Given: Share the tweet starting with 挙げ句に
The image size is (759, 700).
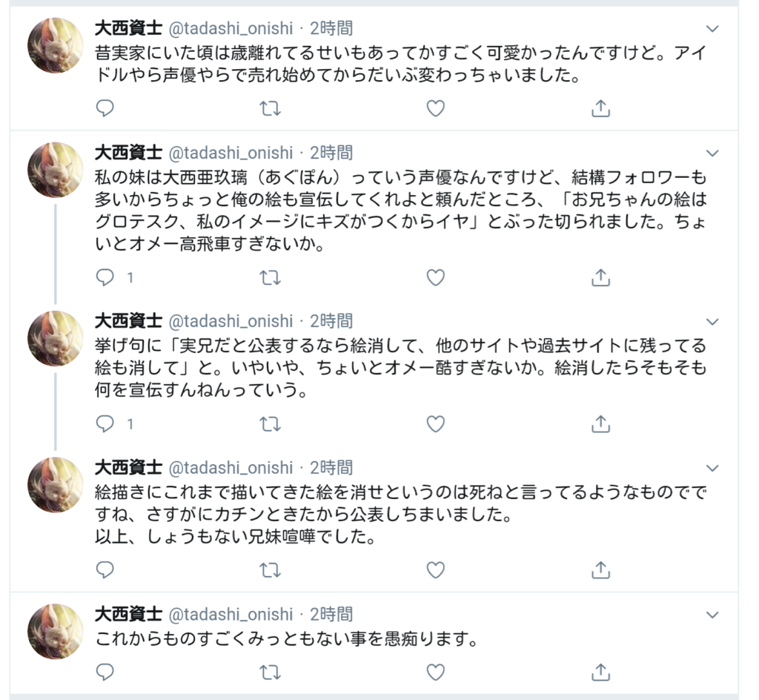Looking at the screenshot, I should coord(600,423).
